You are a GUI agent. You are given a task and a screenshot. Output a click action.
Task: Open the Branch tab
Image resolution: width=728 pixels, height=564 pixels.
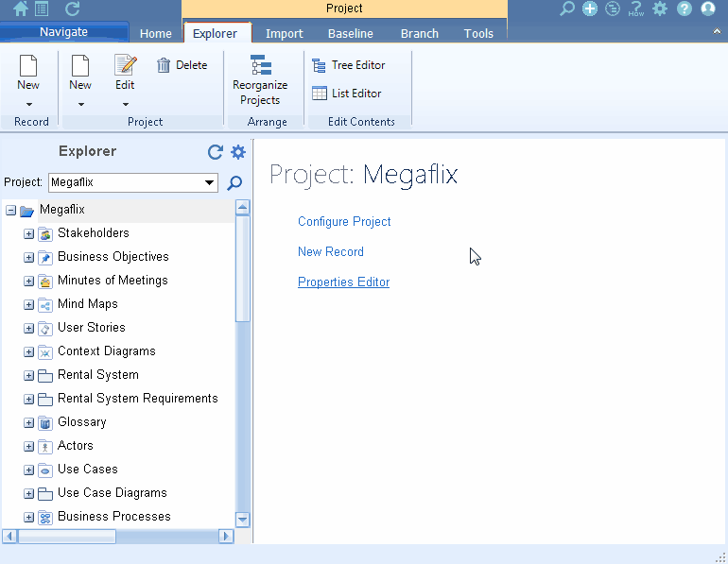(420, 33)
